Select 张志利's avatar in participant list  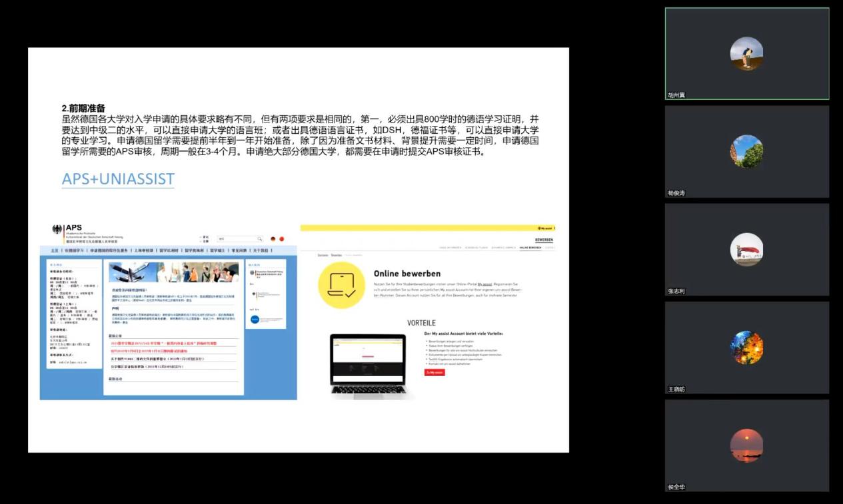(746, 250)
